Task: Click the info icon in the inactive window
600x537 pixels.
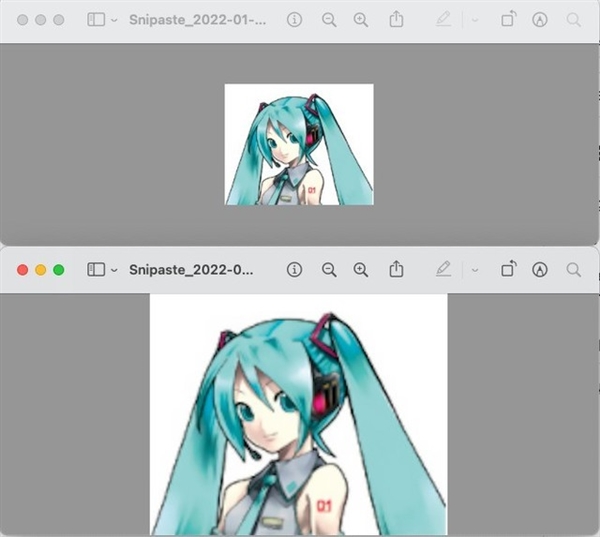Action: click(294, 19)
